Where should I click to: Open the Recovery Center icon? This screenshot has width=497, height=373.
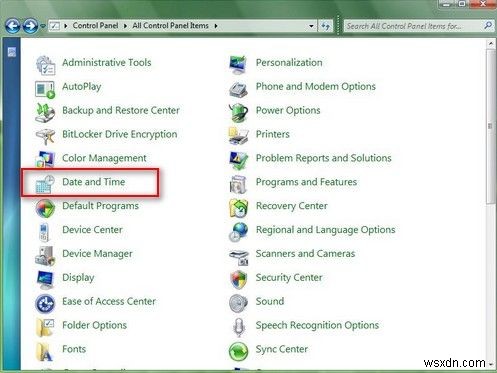point(239,208)
